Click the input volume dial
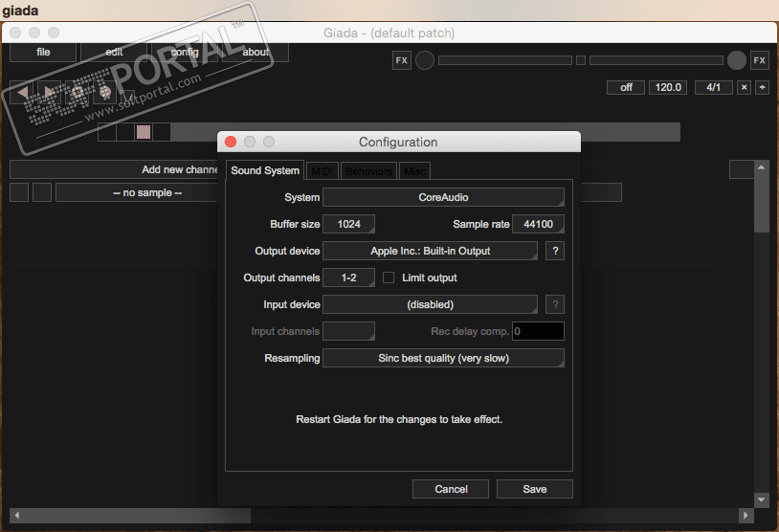Image resolution: width=779 pixels, height=532 pixels. (x=424, y=60)
